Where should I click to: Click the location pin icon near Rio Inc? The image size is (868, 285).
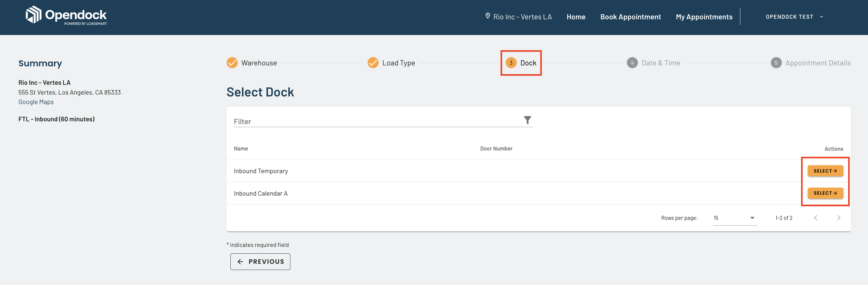(487, 16)
